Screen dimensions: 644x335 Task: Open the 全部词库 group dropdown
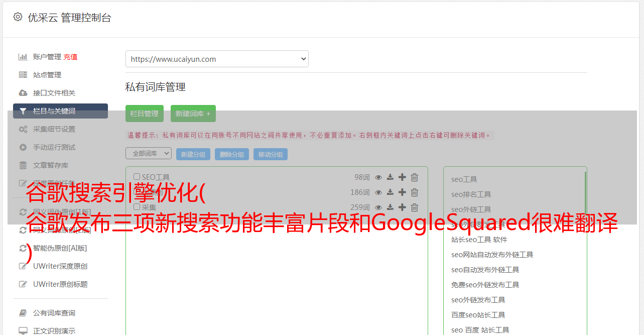(149, 153)
